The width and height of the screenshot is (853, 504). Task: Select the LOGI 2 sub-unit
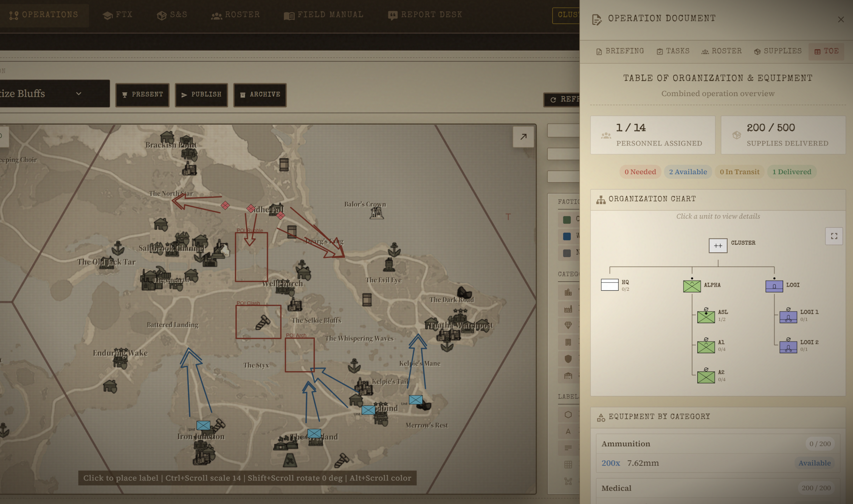click(x=788, y=347)
